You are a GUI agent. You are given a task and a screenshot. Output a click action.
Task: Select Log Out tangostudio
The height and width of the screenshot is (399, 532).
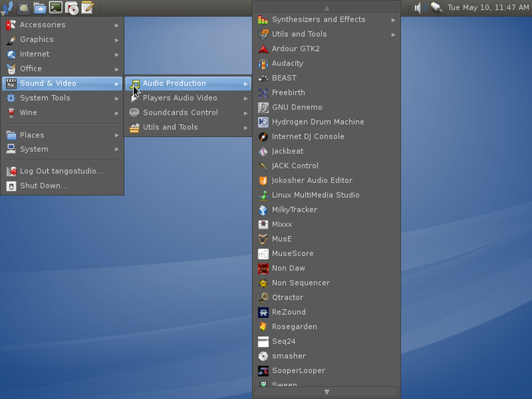click(62, 171)
